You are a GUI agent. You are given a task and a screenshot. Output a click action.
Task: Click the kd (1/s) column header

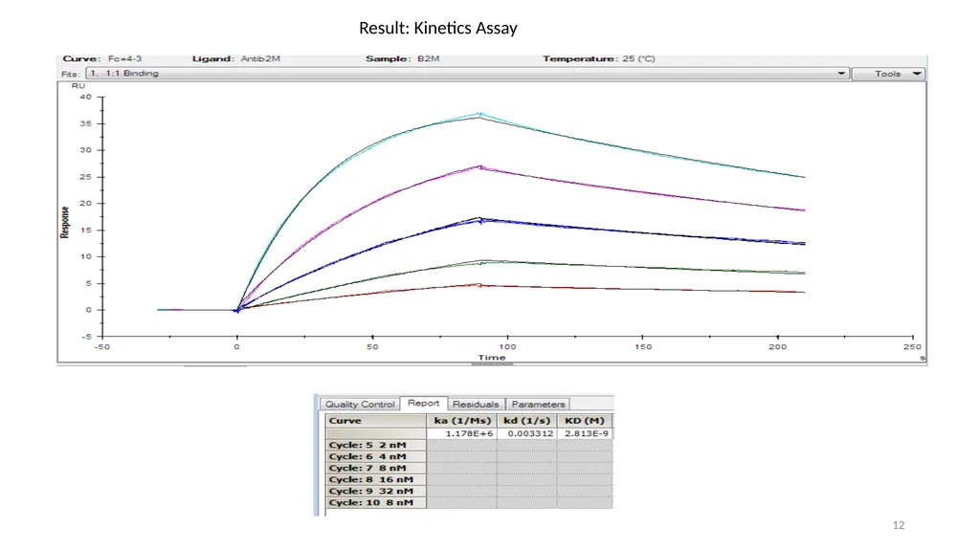527,421
